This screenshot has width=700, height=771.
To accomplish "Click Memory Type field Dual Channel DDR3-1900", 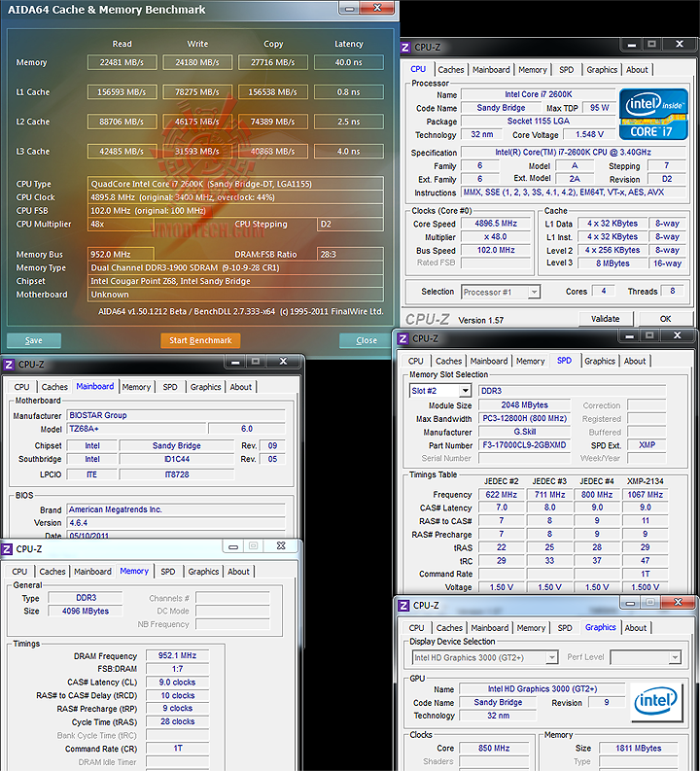I will pyautogui.click(x=235, y=268).
